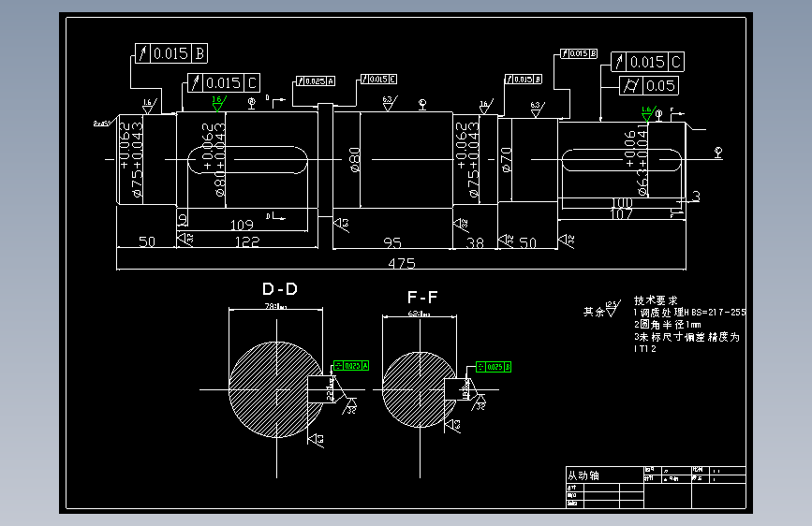Select the "其余" surface finish label
Viewport: 812px width, 526px height.
coord(594,312)
